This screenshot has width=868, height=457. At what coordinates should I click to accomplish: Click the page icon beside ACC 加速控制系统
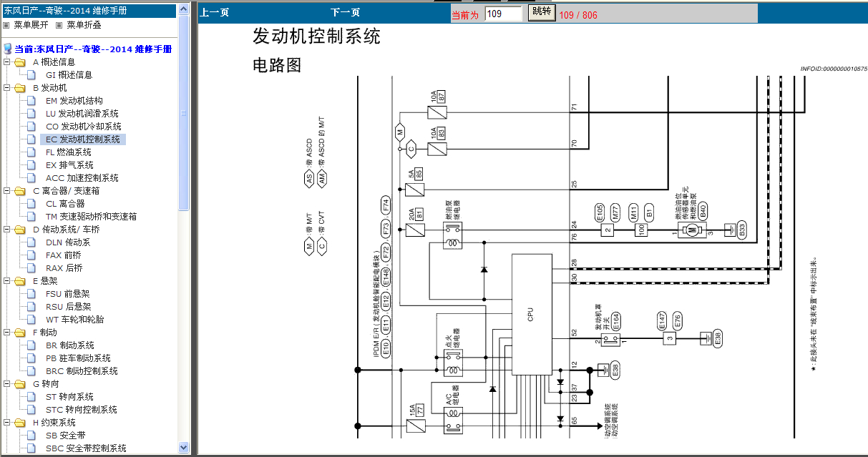(31, 178)
